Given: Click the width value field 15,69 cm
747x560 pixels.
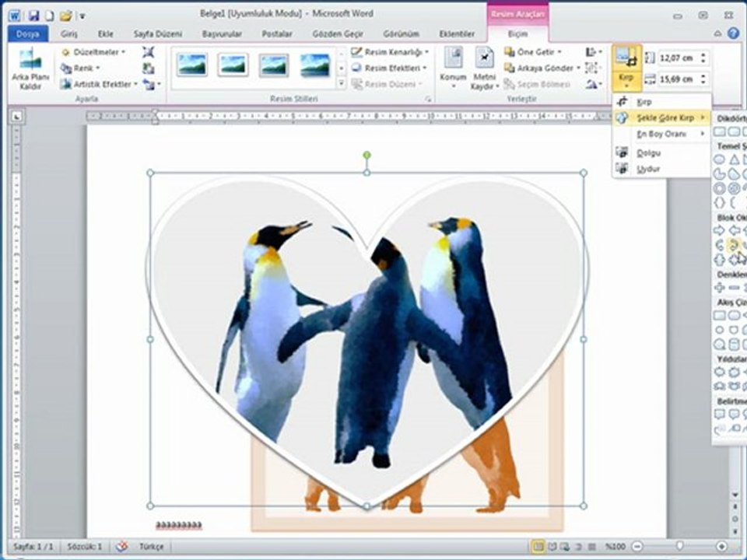Looking at the screenshot, I should point(678,79).
